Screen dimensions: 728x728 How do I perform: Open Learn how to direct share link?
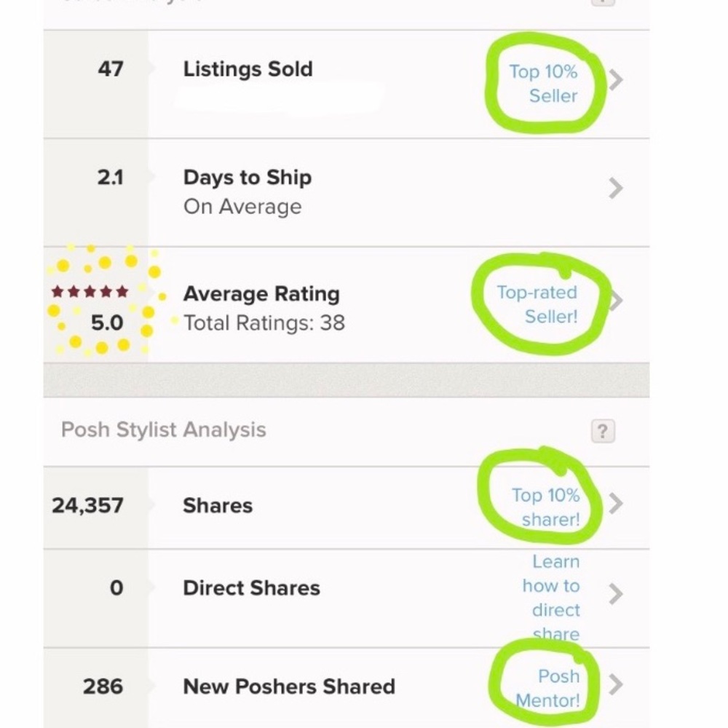[552, 597]
